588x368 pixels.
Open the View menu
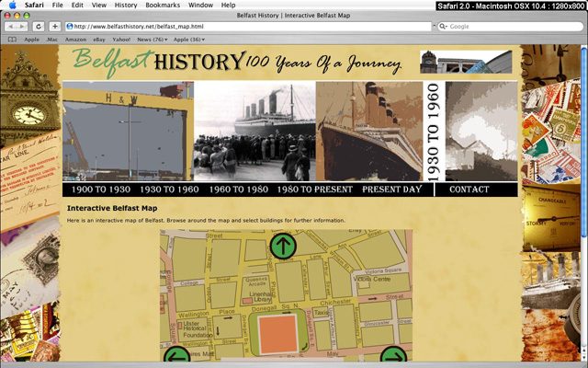point(99,5)
